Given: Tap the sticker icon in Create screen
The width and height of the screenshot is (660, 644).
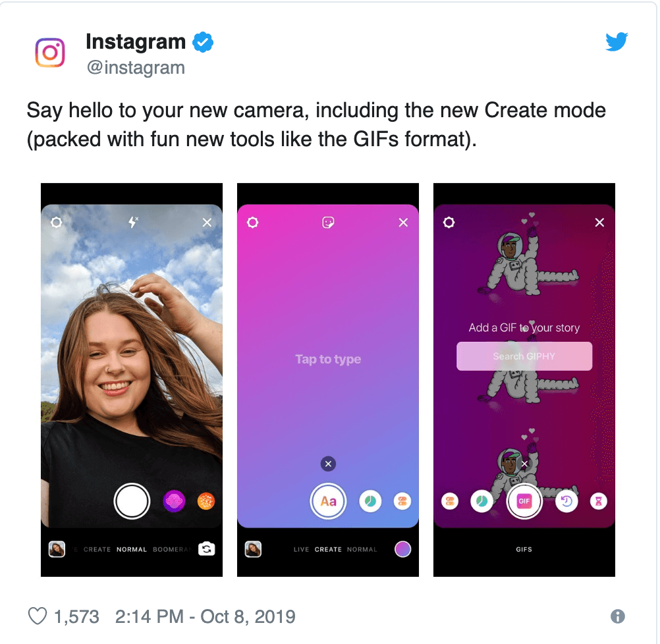Looking at the screenshot, I should 328,223.
